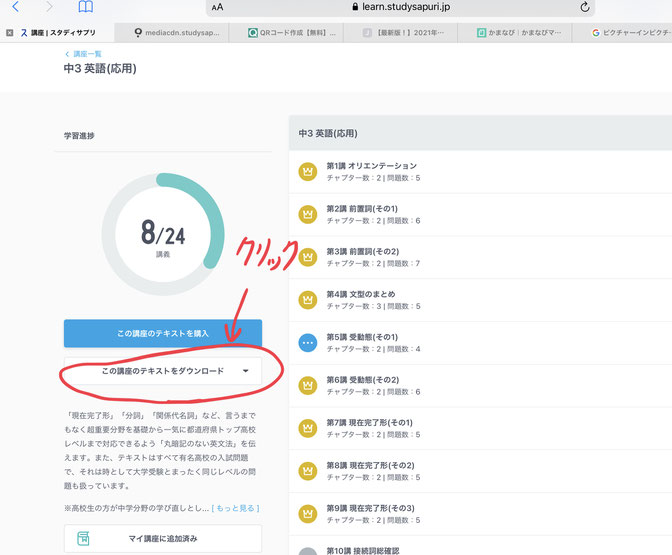Click blue in-progress icon for 第5講 受動態(その1)

(x=308, y=343)
